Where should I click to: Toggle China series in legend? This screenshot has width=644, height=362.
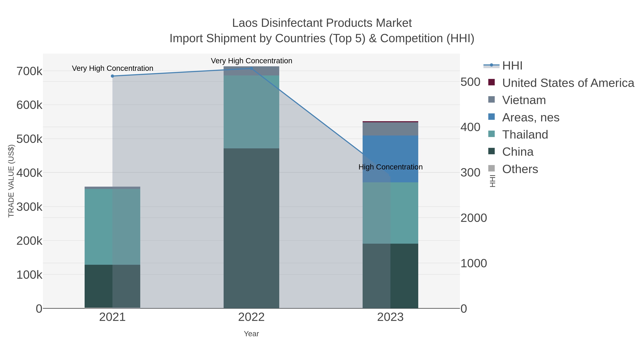point(511,152)
